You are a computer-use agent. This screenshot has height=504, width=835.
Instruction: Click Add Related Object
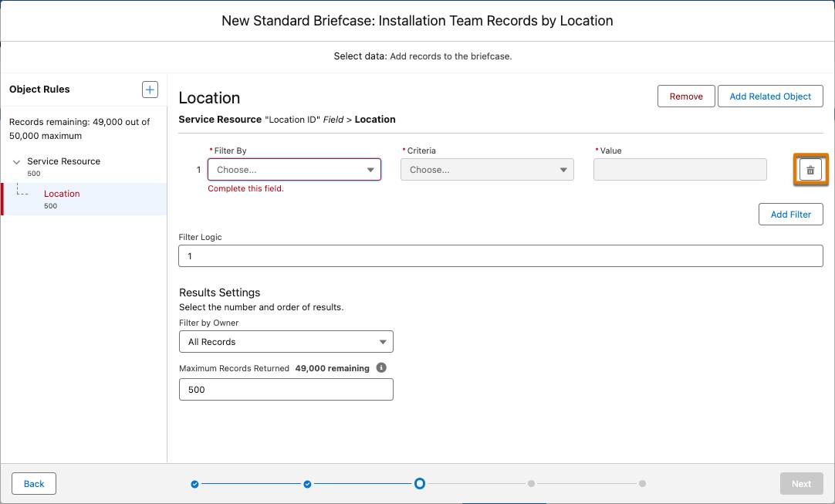770,96
